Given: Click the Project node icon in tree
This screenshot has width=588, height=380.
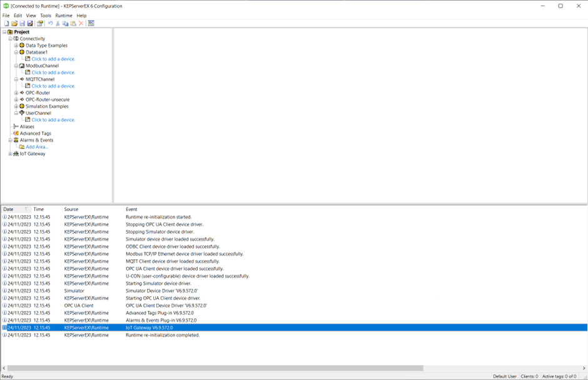Looking at the screenshot, I should pos(10,32).
